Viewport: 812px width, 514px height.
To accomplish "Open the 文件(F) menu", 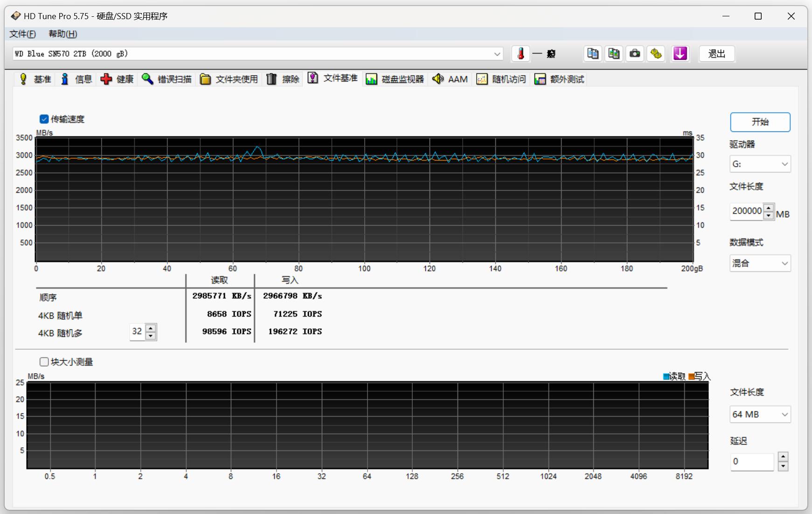I will [x=21, y=34].
